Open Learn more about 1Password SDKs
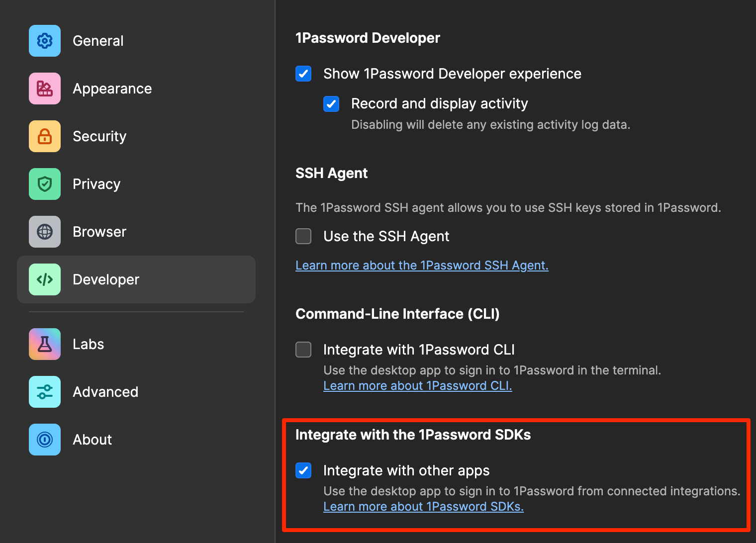 click(423, 506)
